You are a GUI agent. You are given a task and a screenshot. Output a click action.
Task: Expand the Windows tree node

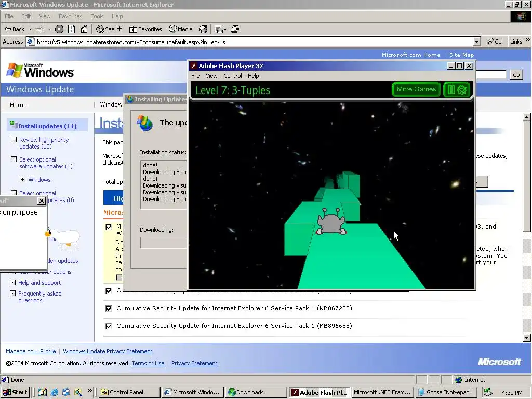click(x=22, y=179)
